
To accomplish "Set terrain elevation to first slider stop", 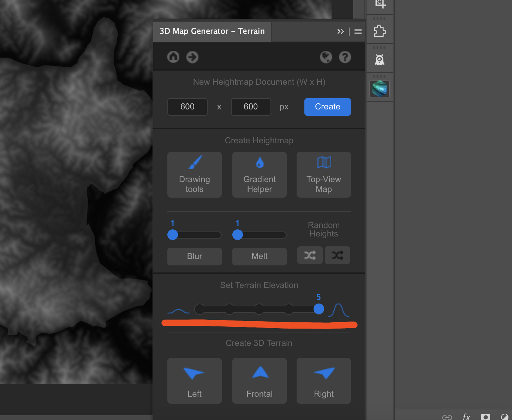I will 200,309.
